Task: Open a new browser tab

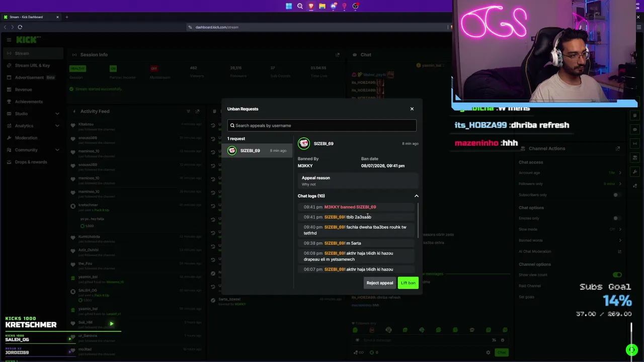Action: pyautogui.click(x=66, y=17)
